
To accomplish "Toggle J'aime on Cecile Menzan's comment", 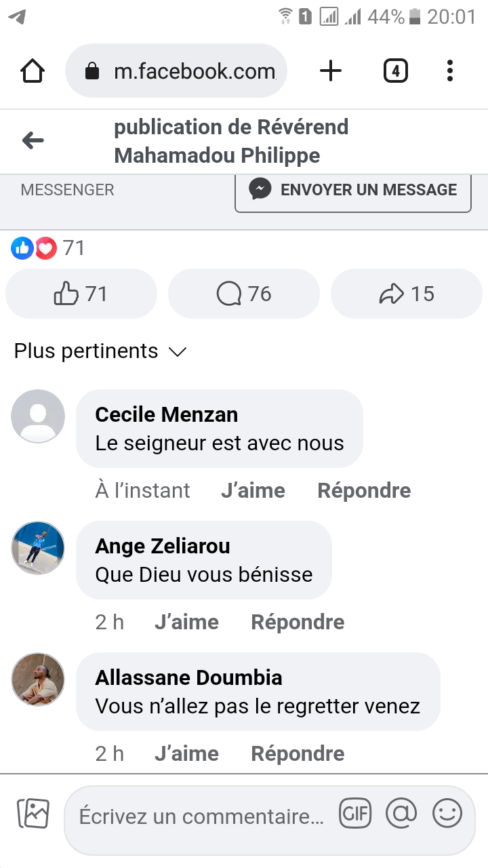I will click(253, 490).
